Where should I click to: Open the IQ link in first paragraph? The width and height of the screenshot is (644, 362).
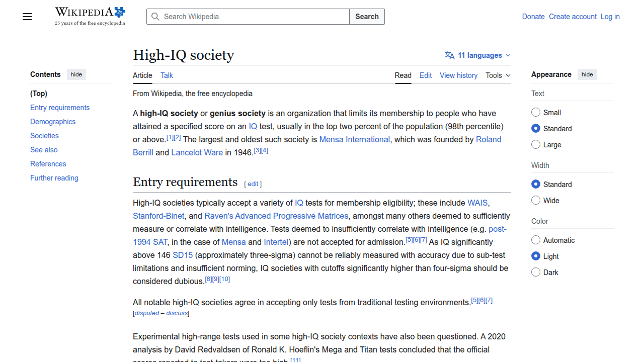pos(253,126)
